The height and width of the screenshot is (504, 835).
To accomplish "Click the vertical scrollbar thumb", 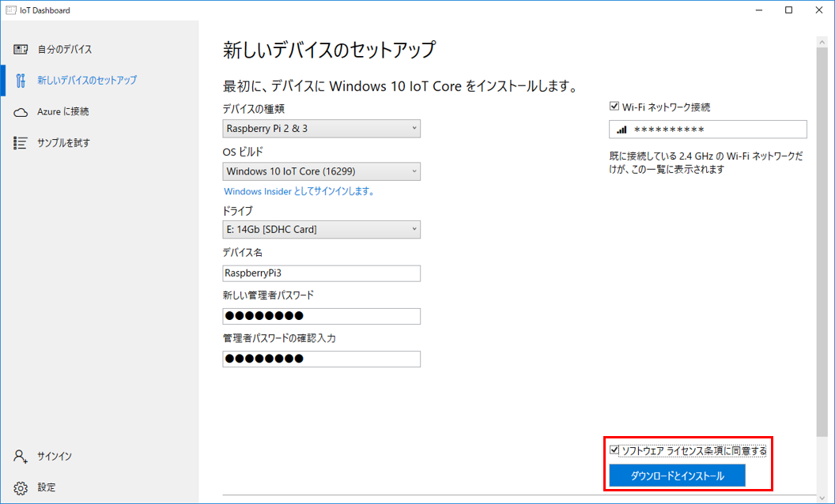I will (x=822, y=243).
